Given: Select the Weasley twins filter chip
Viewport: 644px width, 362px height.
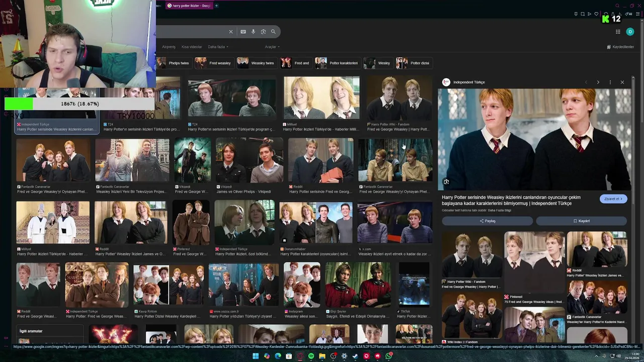Looking at the screenshot, I should [257, 63].
